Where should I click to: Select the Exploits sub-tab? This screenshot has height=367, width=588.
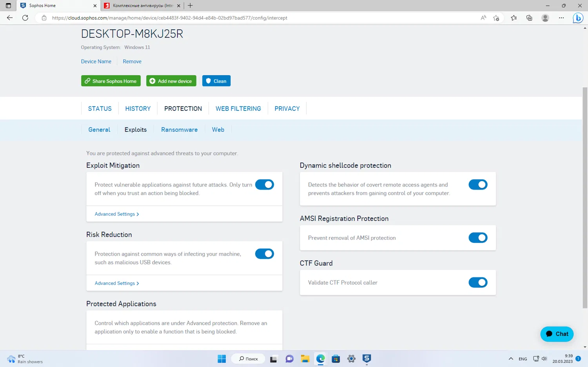[136, 130]
